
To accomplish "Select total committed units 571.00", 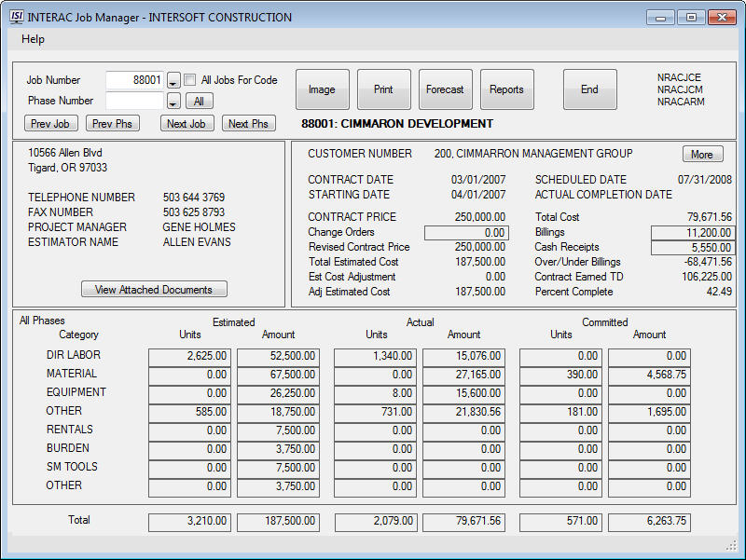I will [x=560, y=522].
